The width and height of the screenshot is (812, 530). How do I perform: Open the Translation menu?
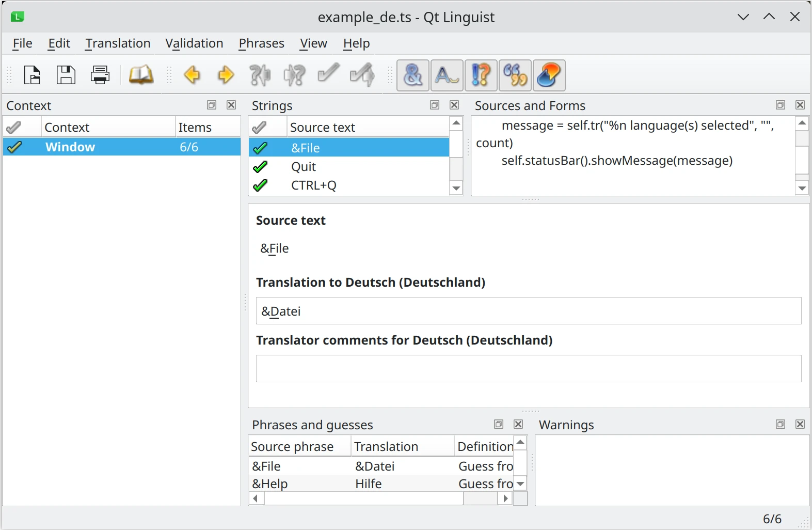click(x=118, y=43)
